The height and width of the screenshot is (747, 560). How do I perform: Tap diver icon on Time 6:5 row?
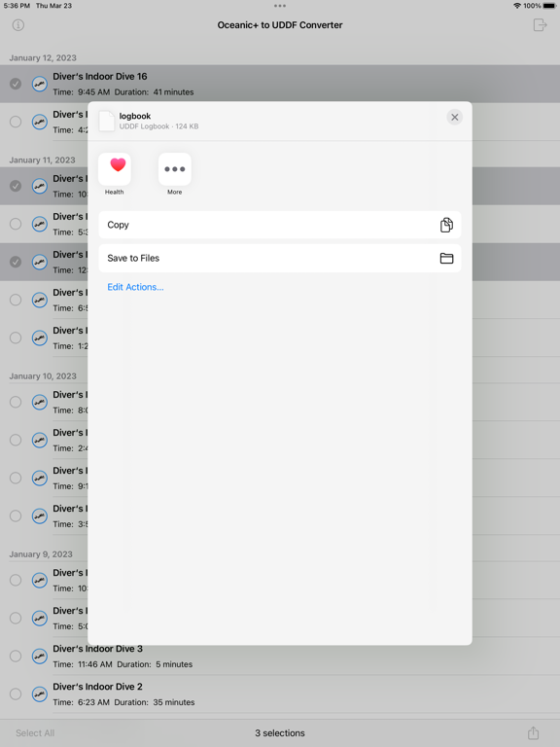[x=40, y=300]
